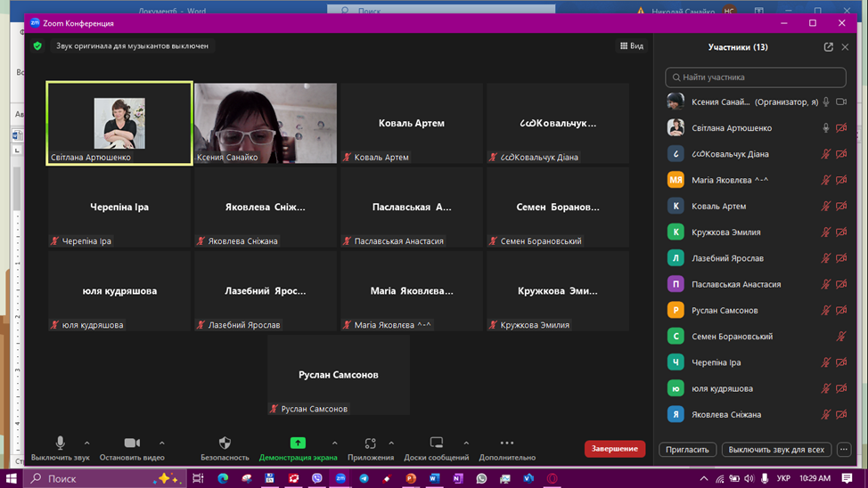Select Руслан Самсонов video tile
This screenshot has width=868, height=488.
339,375
